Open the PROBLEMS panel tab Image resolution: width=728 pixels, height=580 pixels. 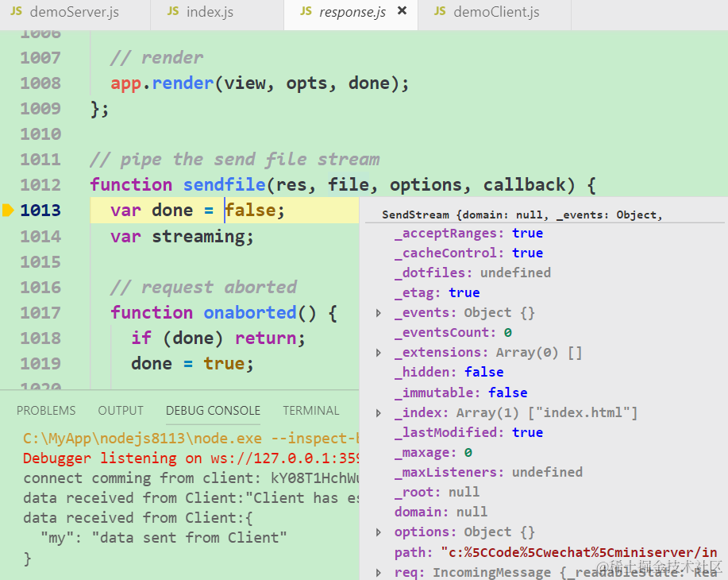pyautogui.click(x=46, y=411)
